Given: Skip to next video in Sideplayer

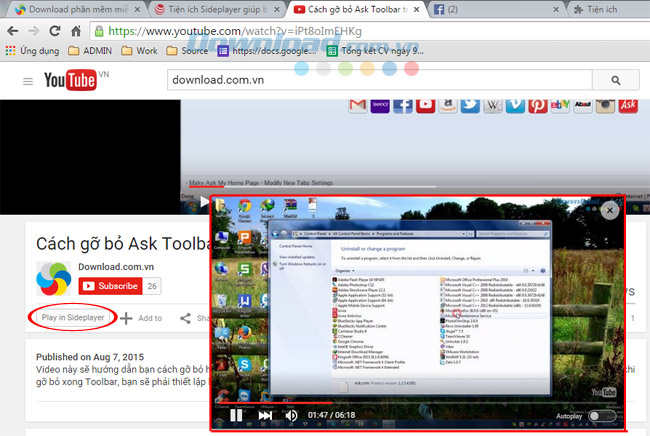Looking at the screenshot, I should [265, 414].
